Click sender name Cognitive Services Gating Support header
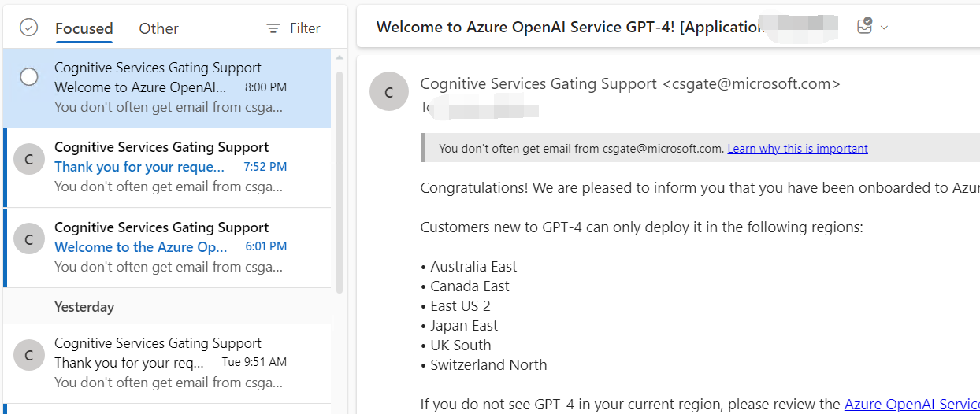Viewport: 980px width, 414px height. tap(538, 83)
